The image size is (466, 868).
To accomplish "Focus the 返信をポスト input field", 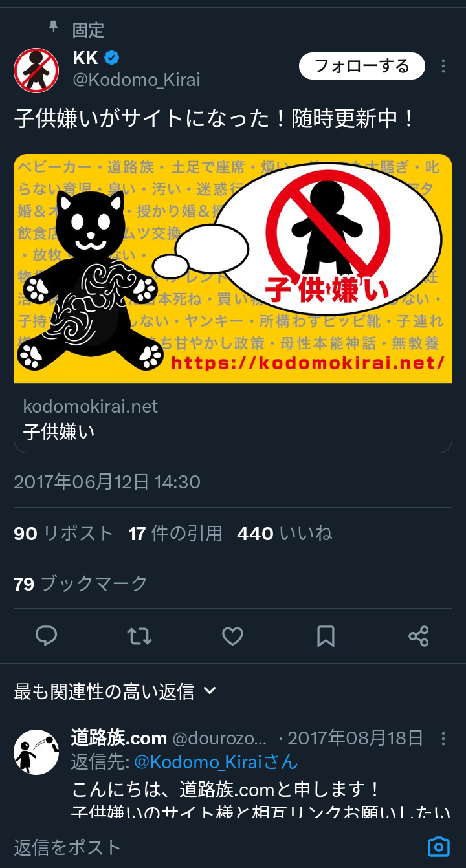I will tap(214, 847).
